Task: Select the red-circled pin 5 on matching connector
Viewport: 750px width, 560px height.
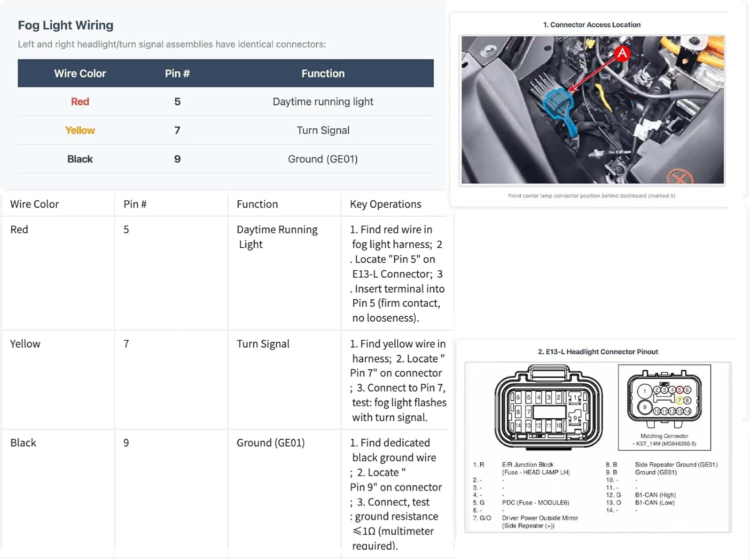Action: click(x=679, y=390)
